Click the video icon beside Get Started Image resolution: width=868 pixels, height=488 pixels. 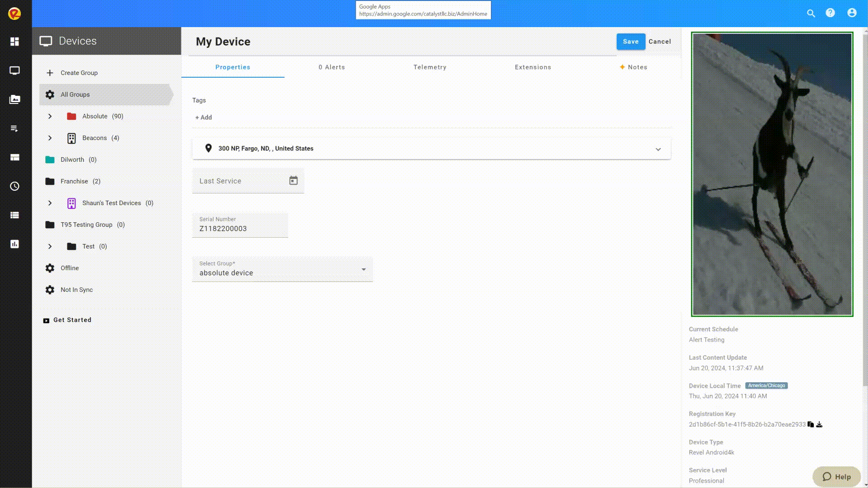(46, 320)
